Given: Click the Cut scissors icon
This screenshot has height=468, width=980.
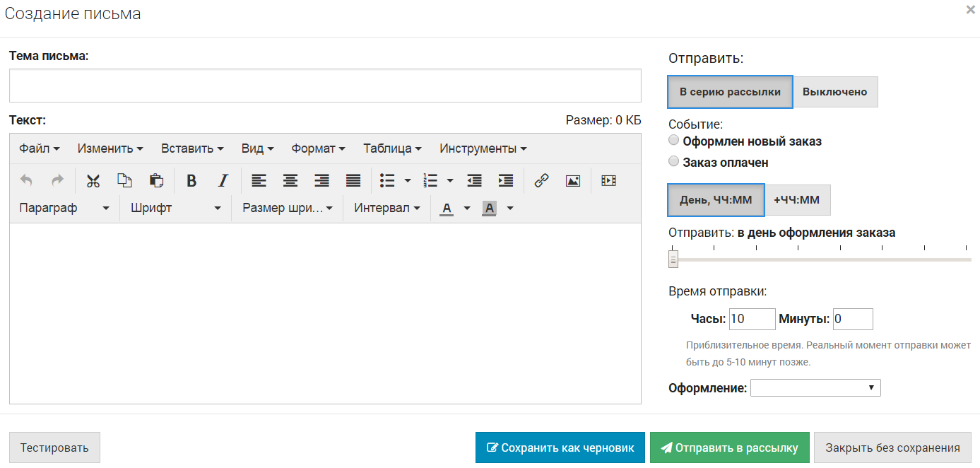Looking at the screenshot, I should (x=93, y=180).
